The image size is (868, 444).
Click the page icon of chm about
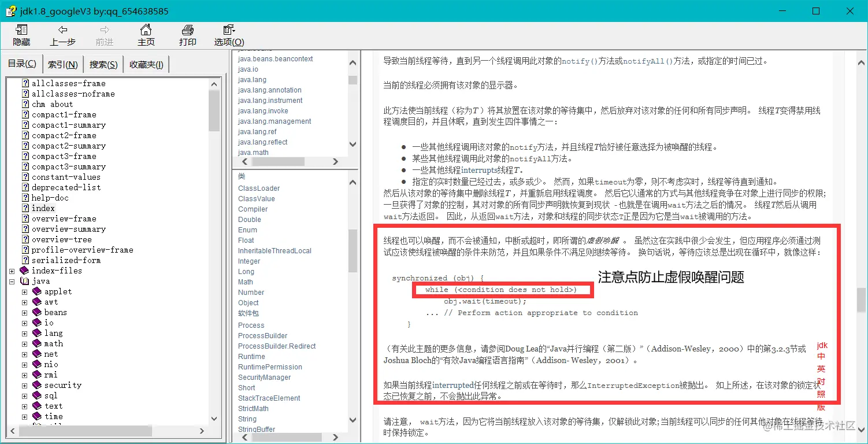(x=25, y=104)
